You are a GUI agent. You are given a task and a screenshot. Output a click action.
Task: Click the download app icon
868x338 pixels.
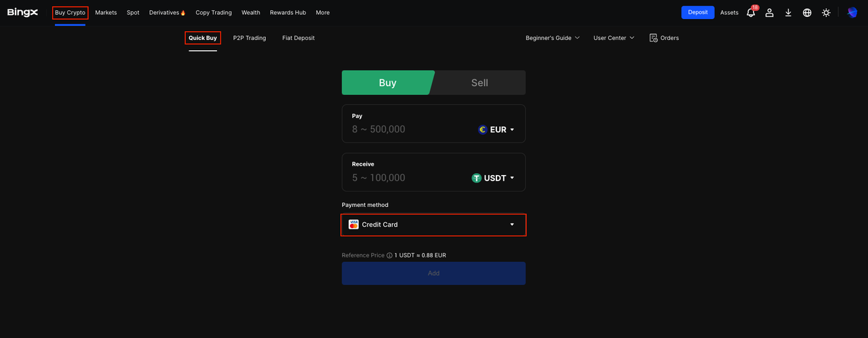pos(788,12)
